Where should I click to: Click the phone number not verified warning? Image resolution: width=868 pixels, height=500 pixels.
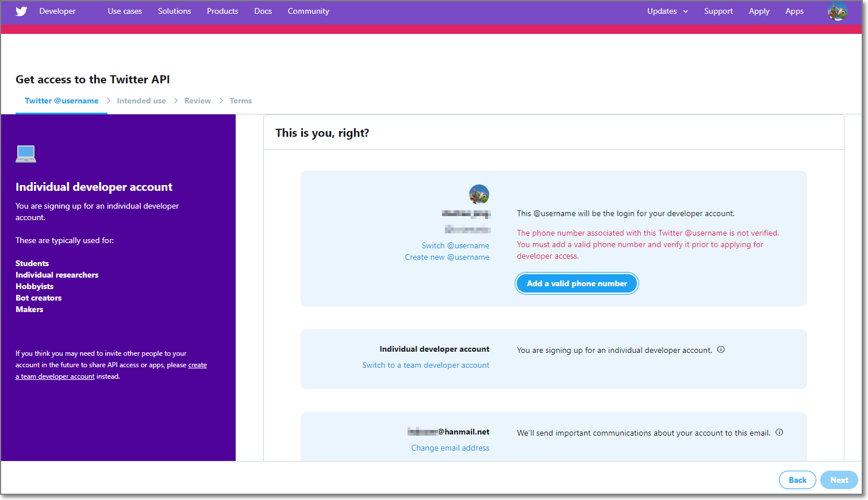[x=648, y=244]
